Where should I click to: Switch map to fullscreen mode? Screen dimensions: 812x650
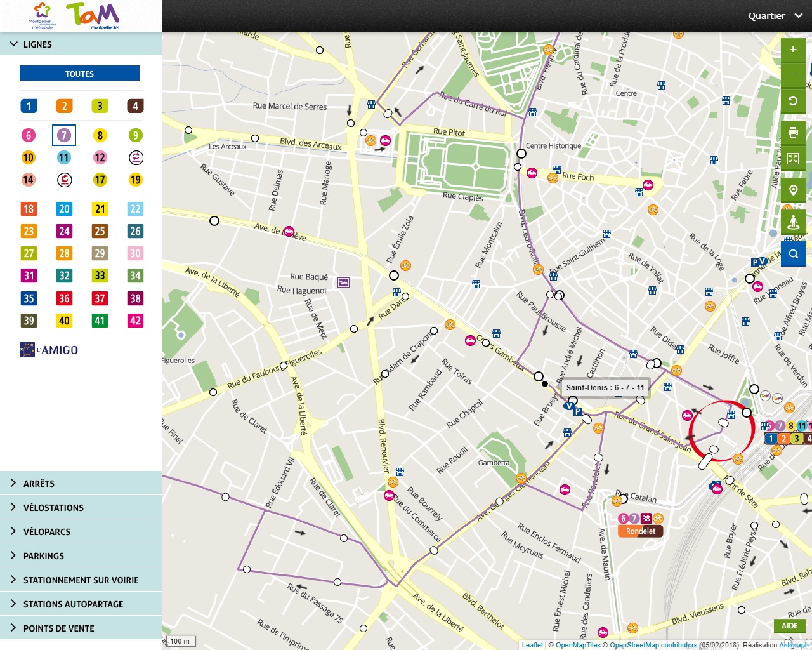pos(793,159)
